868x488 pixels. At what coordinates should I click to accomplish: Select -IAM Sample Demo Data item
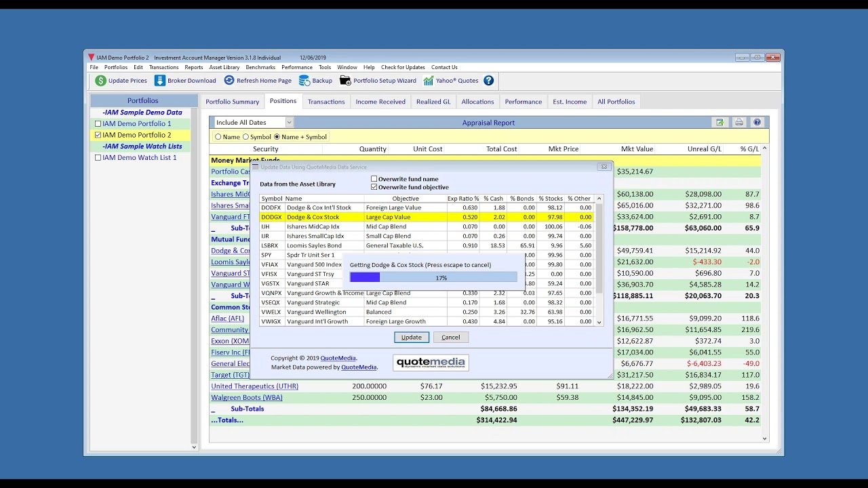click(142, 113)
